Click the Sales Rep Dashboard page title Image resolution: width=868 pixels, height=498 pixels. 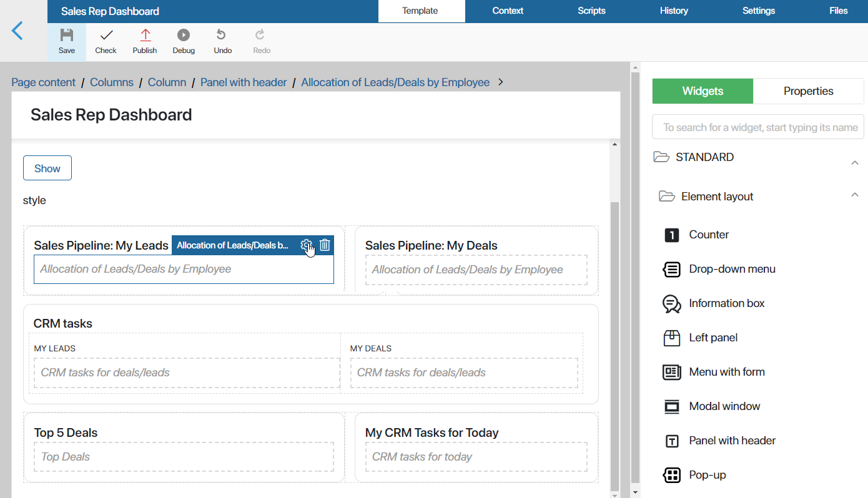tap(111, 115)
